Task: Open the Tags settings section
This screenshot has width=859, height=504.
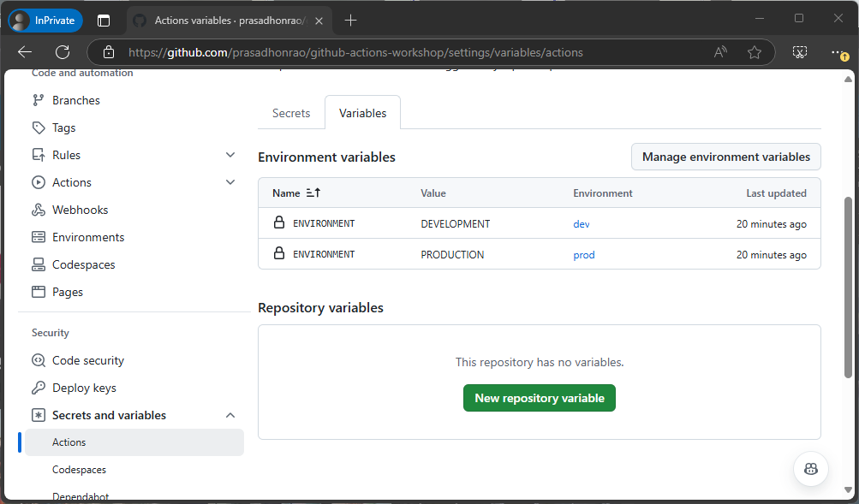Action: point(63,127)
